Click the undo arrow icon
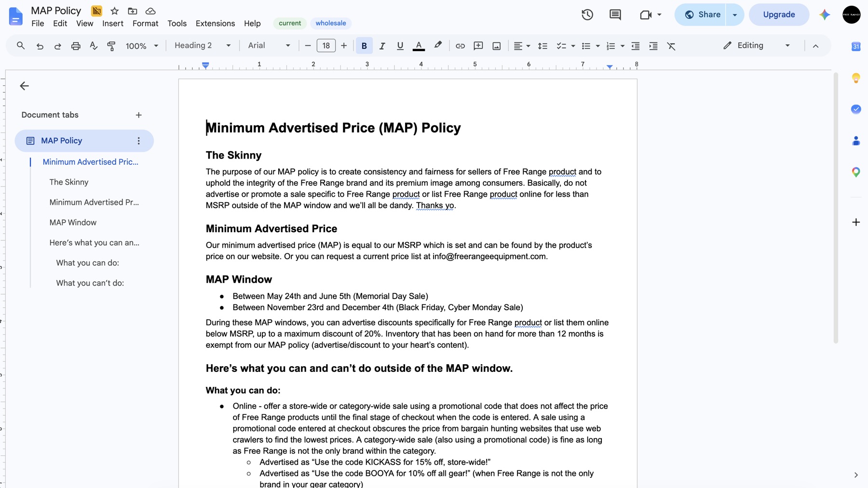The height and width of the screenshot is (488, 868). click(40, 46)
